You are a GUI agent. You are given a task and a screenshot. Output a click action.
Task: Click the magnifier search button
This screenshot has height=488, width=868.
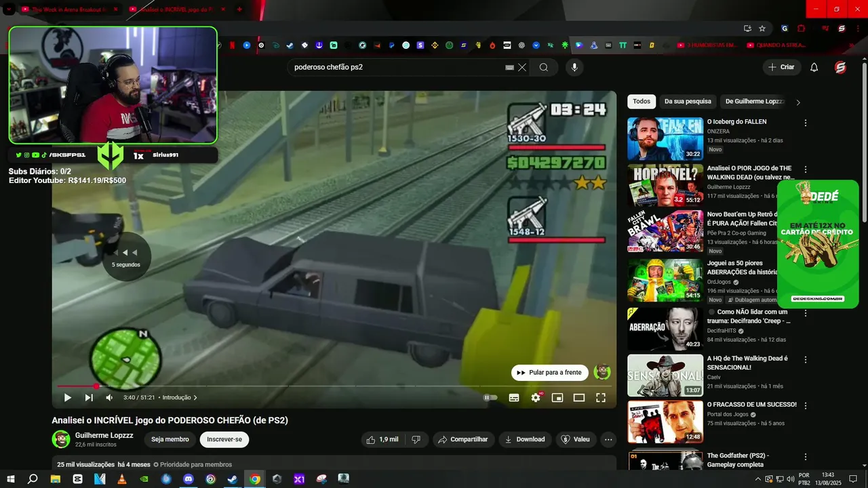[544, 67]
